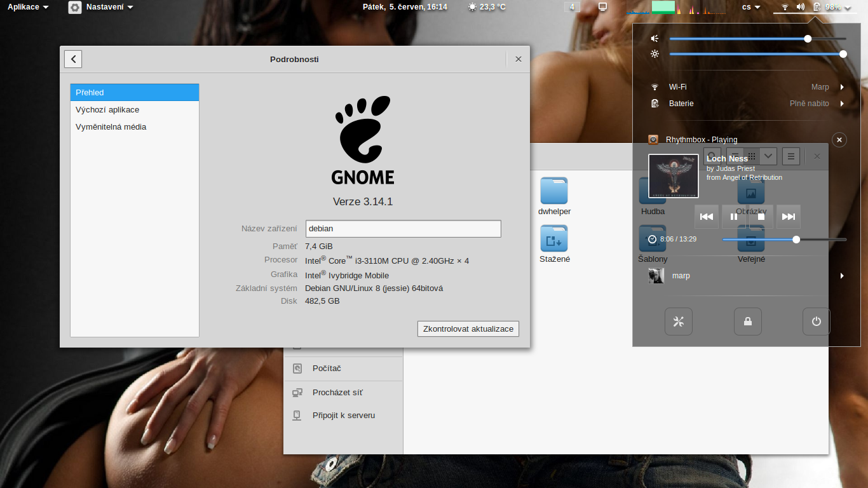Skip to the next track in Rhythmbox

789,217
